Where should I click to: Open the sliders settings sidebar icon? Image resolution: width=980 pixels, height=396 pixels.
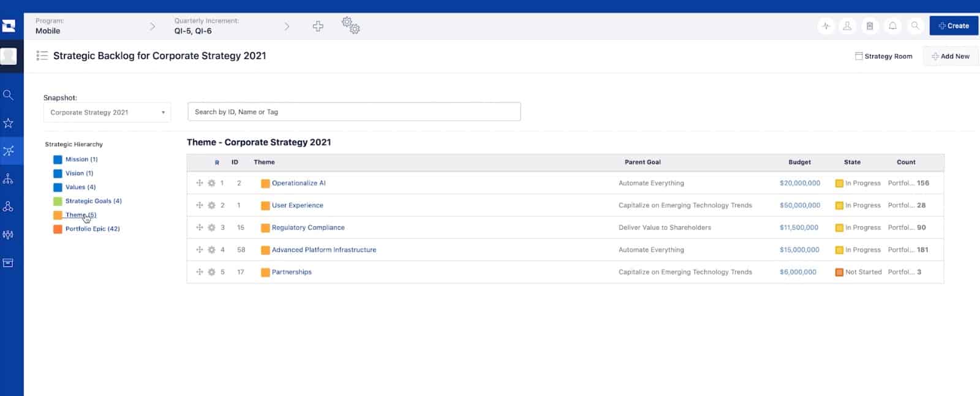tap(8, 235)
